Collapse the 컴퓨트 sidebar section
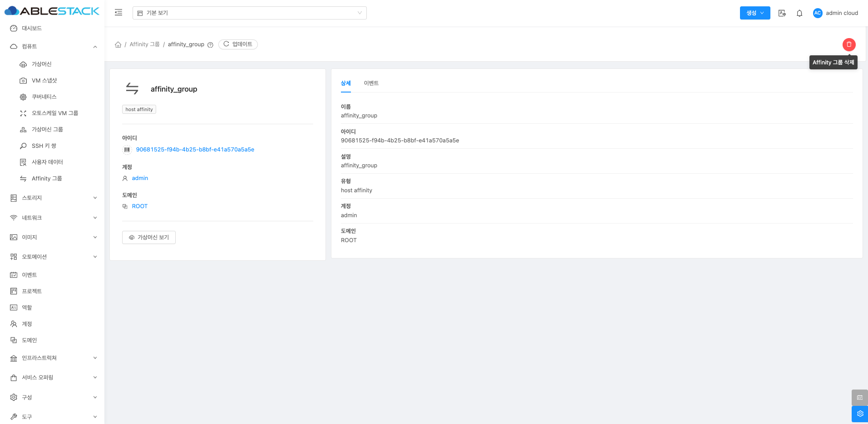 52,46
